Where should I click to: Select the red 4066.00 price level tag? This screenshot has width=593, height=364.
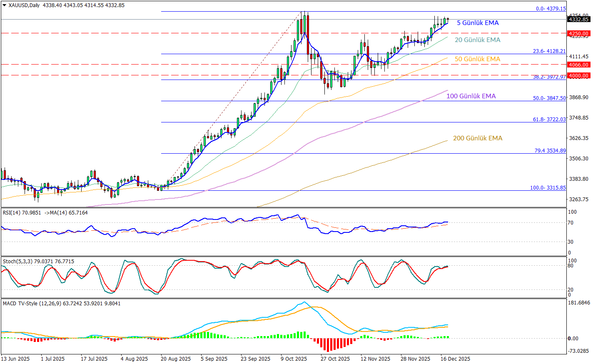coord(578,65)
